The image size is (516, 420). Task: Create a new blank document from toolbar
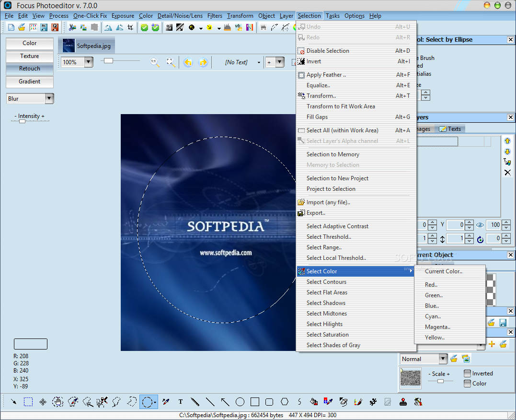point(11,27)
